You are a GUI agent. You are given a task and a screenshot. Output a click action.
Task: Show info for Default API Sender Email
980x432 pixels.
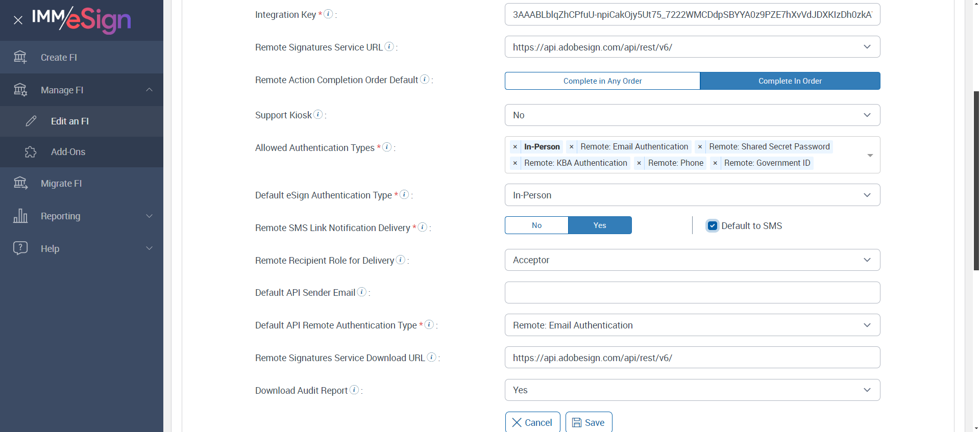click(x=362, y=292)
